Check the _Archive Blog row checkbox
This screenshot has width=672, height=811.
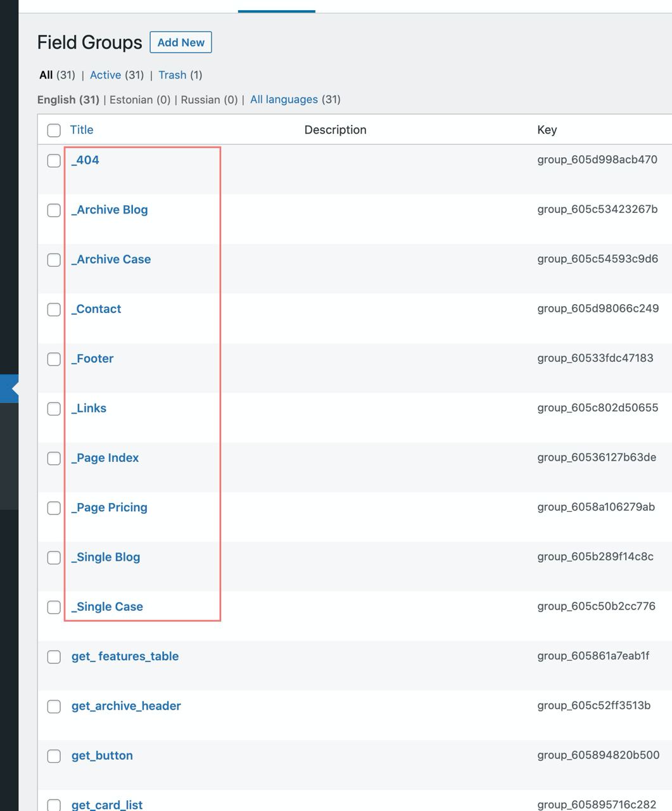coord(54,210)
